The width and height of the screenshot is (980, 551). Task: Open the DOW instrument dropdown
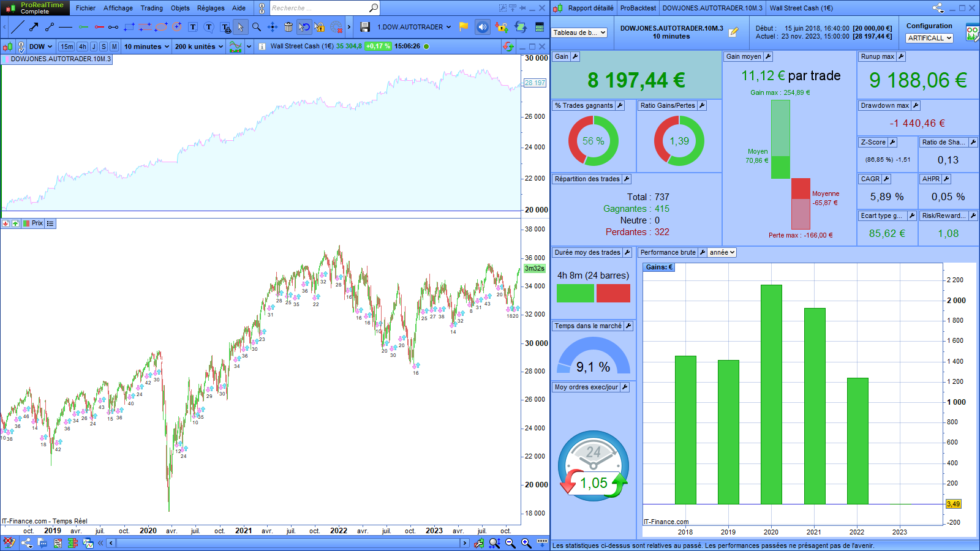[40, 47]
